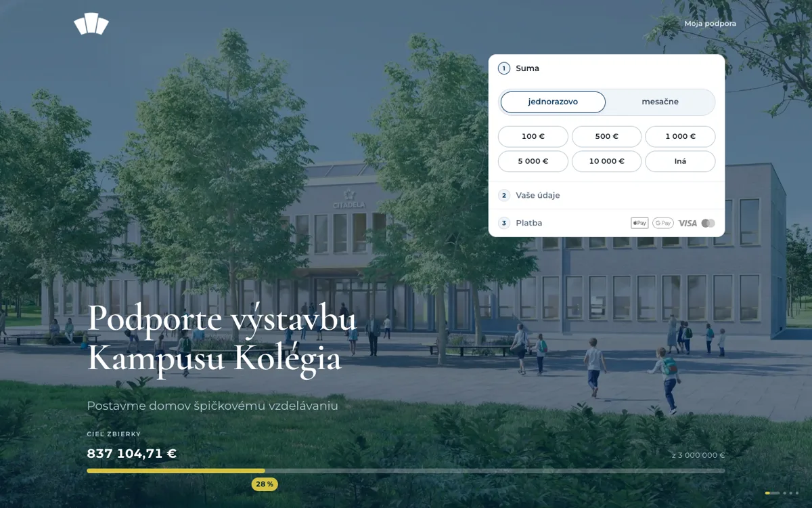Click the yellow fundraising progress bar

pos(176,471)
